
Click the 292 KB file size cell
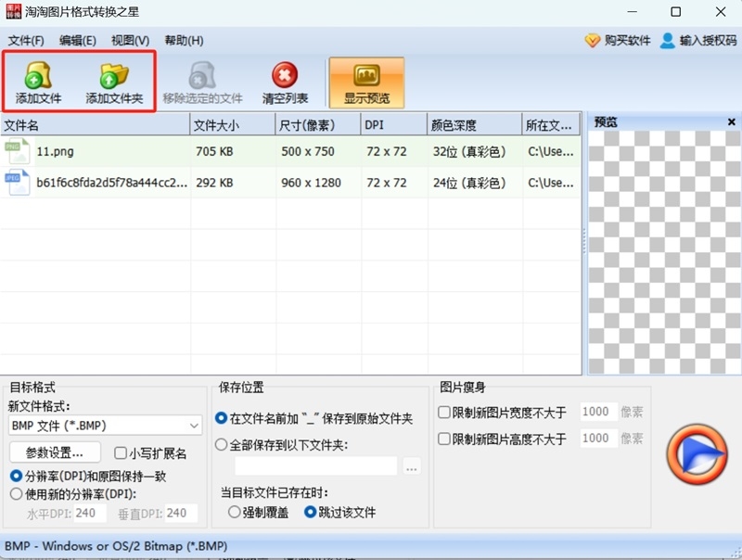(214, 183)
